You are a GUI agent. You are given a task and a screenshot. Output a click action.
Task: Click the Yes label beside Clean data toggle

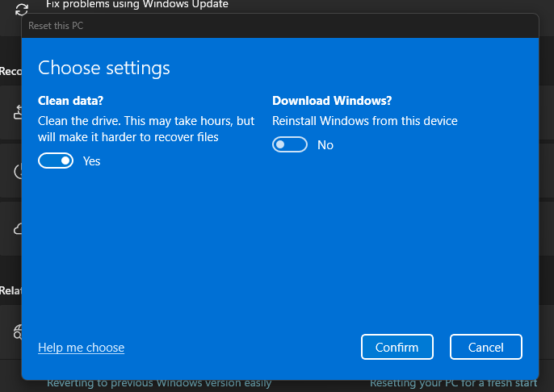91,161
